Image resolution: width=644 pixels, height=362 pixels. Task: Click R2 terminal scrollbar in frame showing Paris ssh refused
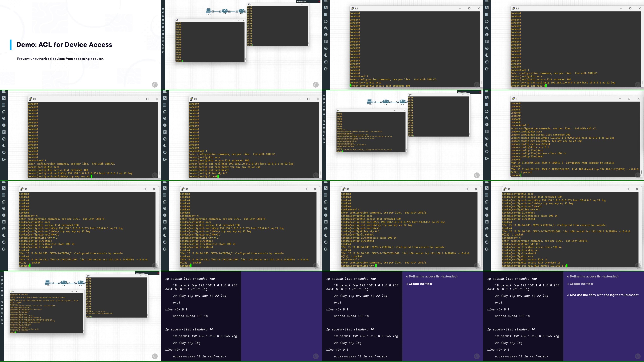pyautogui.click(x=148, y=315)
